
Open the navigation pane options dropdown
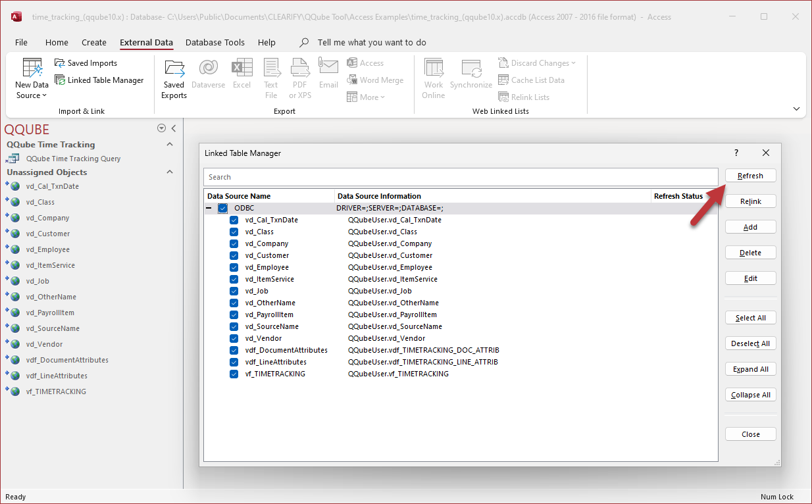(x=161, y=128)
